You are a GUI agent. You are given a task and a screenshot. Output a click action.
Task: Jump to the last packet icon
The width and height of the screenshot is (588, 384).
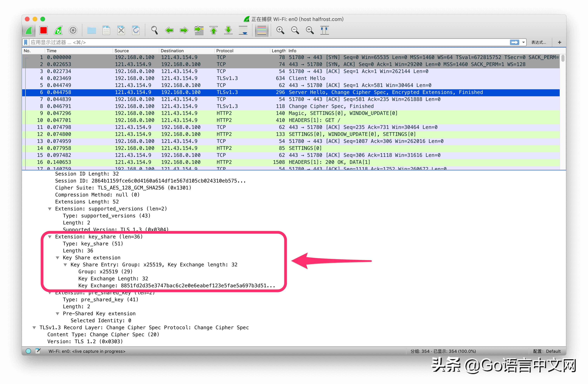228,30
